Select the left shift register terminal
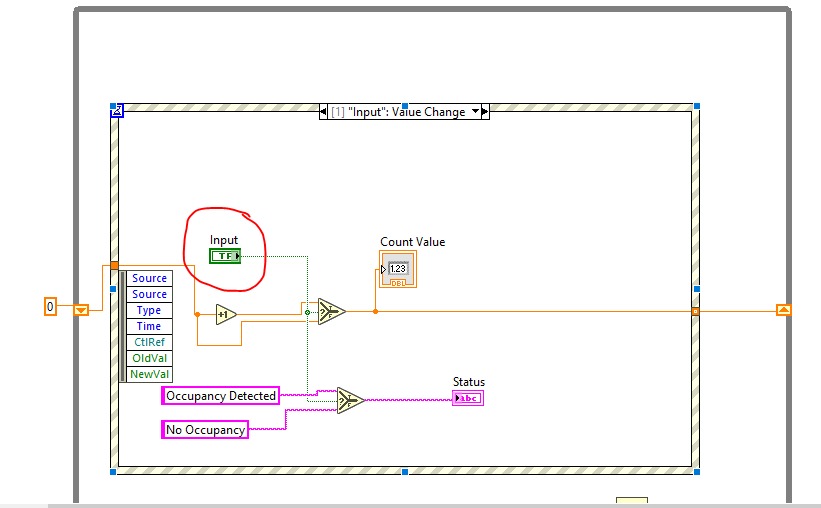The width and height of the screenshot is (821, 508). (x=82, y=310)
